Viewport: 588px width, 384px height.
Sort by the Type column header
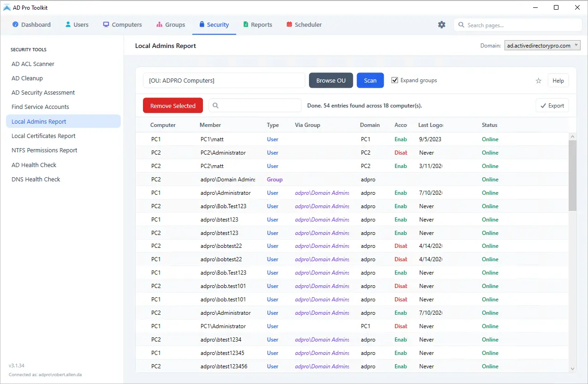273,125
